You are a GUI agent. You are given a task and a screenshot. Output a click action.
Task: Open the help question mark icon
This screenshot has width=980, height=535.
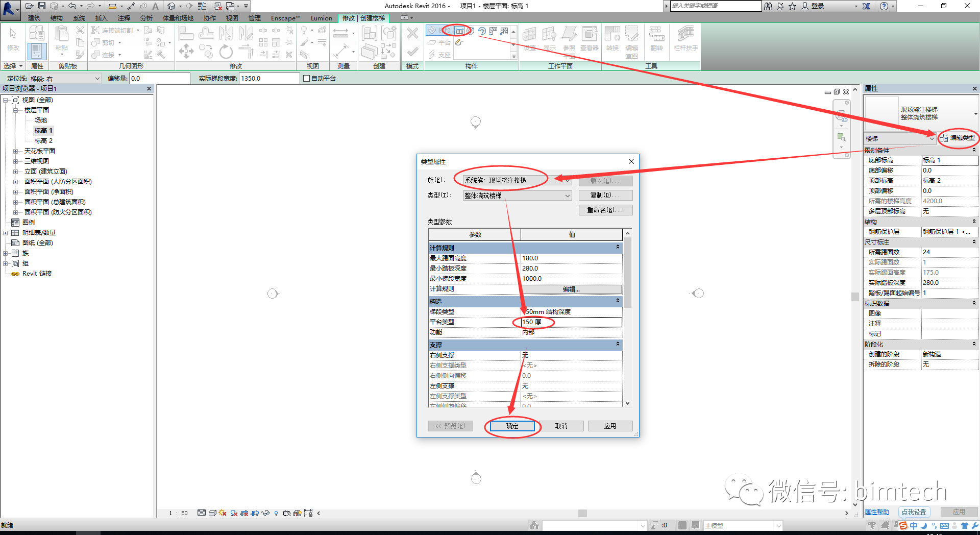coord(884,6)
